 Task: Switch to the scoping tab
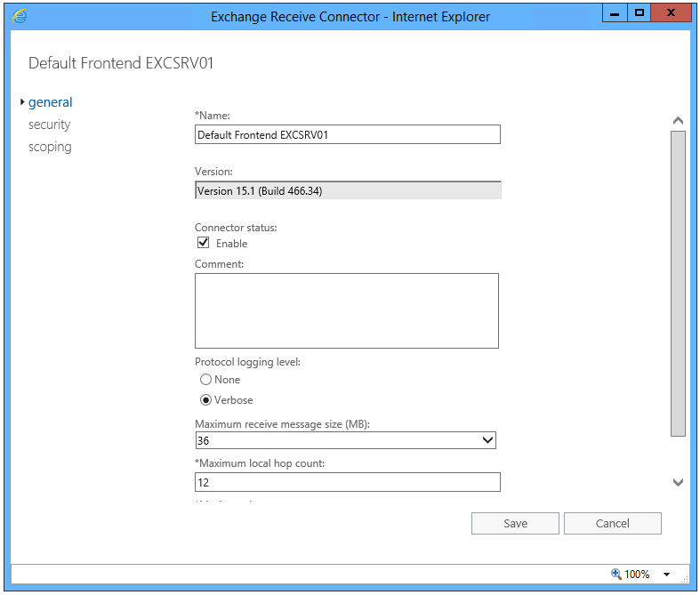(50, 147)
